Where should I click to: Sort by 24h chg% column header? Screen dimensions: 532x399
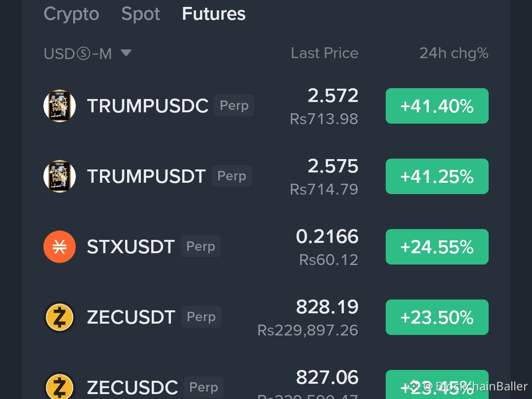coord(454,53)
